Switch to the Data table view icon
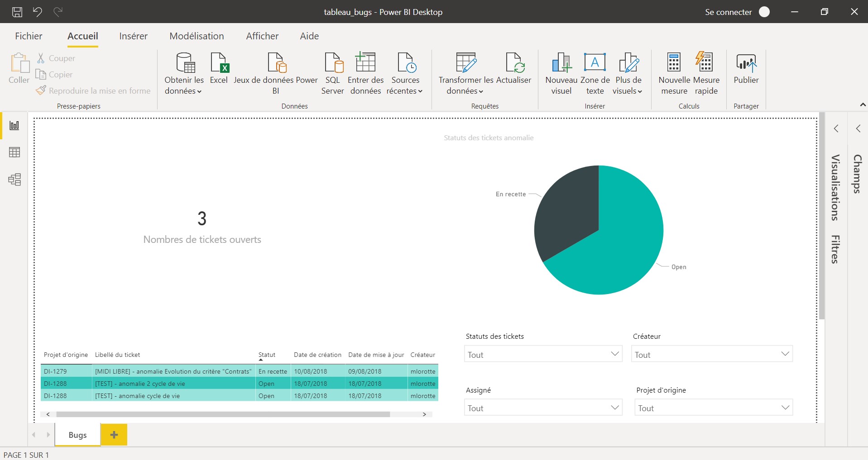Image resolution: width=868 pixels, height=460 pixels. tap(14, 152)
